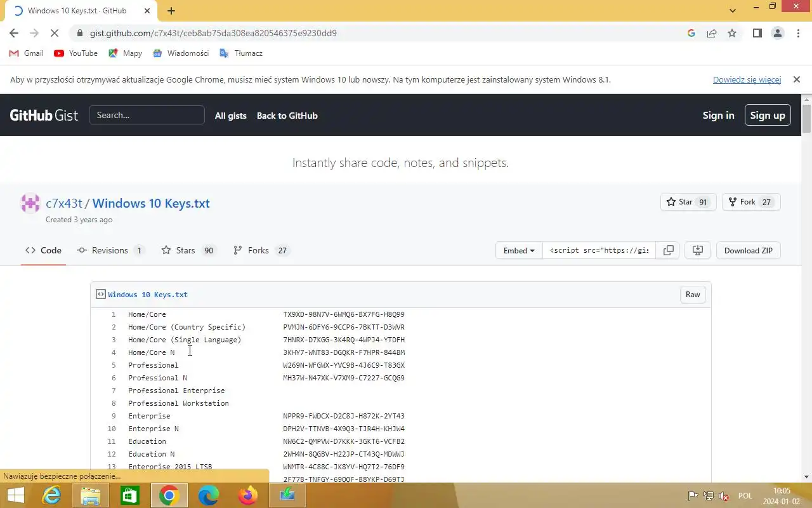Image resolution: width=812 pixels, height=508 pixels.
Task: Open Firefox from the taskbar
Action: [248, 495]
